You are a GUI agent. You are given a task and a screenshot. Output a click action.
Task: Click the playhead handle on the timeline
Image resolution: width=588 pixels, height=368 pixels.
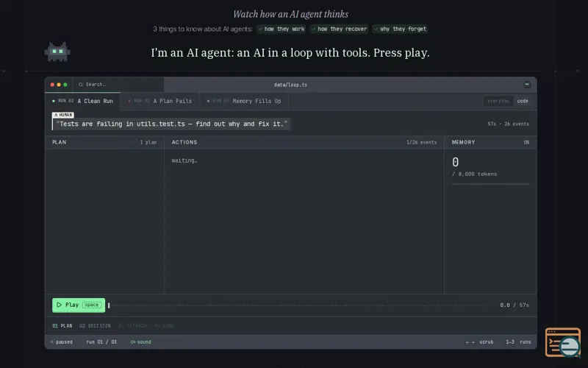(x=109, y=305)
